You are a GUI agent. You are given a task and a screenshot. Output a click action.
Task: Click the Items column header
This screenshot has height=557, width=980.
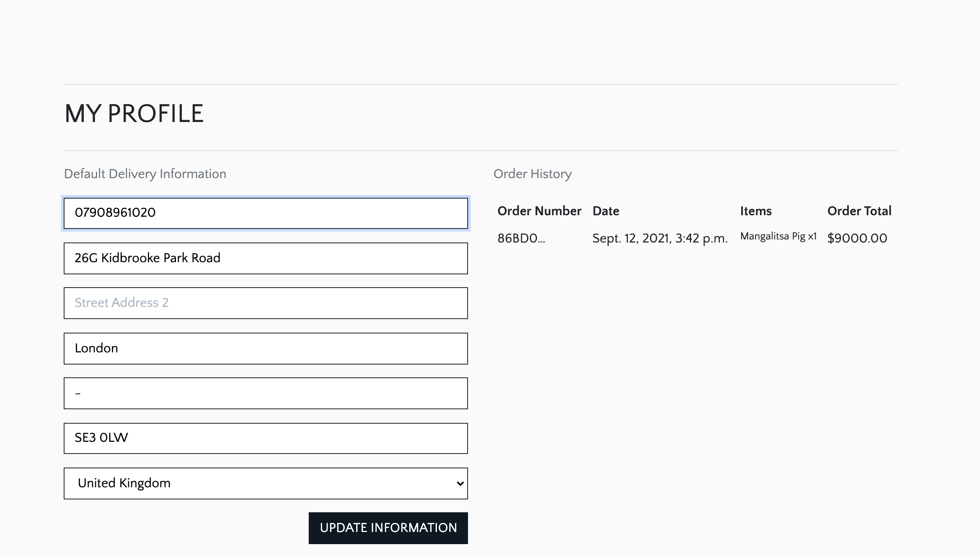pos(756,211)
